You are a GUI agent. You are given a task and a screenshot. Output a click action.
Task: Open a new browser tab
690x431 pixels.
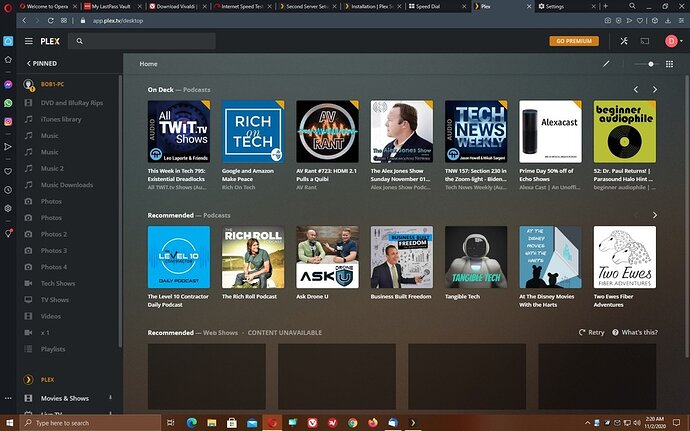click(606, 6)
